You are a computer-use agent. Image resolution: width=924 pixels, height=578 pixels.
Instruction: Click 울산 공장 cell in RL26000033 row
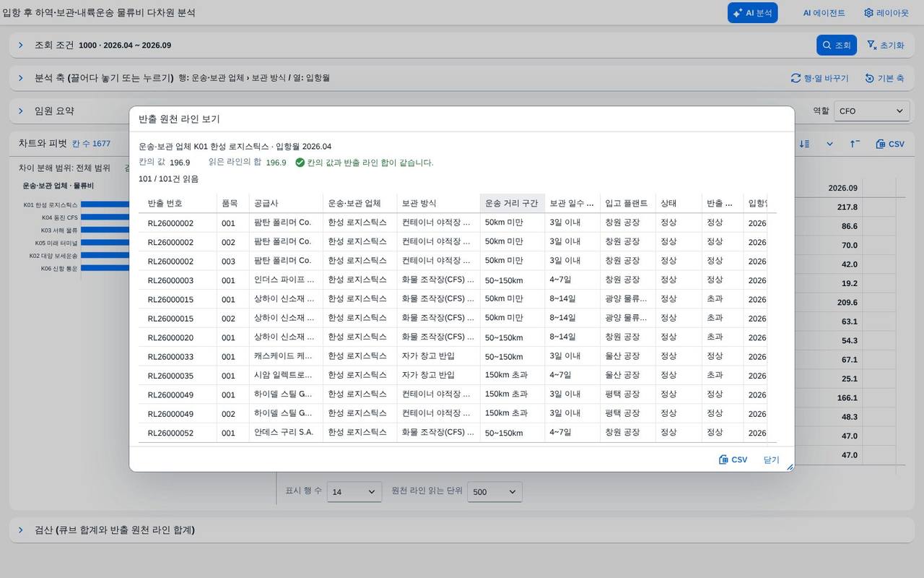click(627, 357)
